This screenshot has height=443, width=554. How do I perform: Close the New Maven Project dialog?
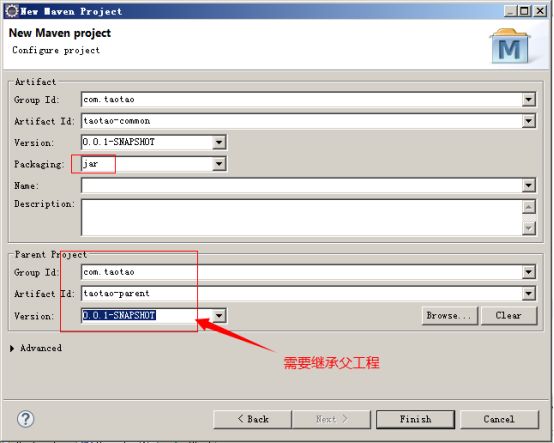point(541,11)
